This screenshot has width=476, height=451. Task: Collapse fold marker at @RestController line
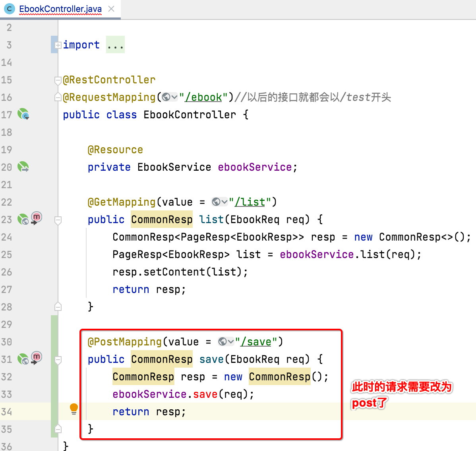[x=58, y=80]
